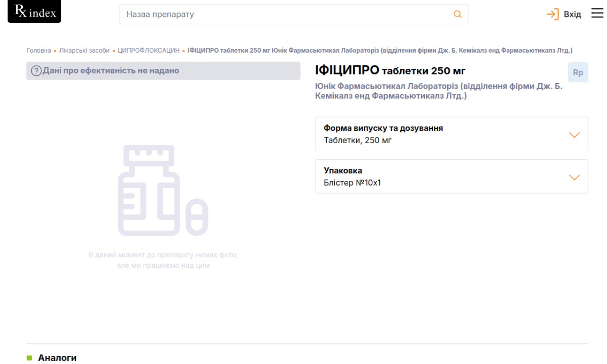Click the question mark efficacy icon
607x364 pixels.
(x=36, y=71)
